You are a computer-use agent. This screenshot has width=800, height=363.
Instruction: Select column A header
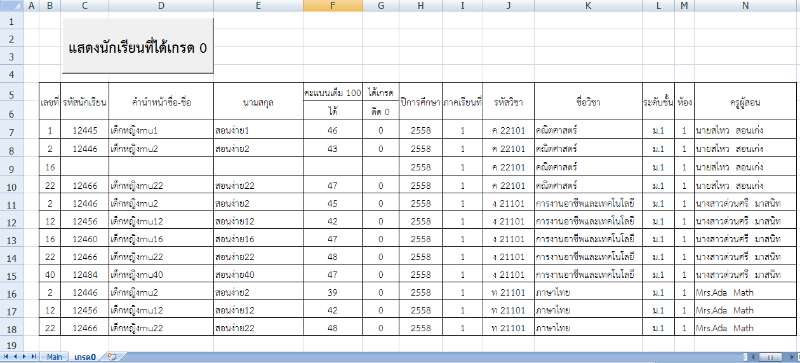(x=32, y=6)
